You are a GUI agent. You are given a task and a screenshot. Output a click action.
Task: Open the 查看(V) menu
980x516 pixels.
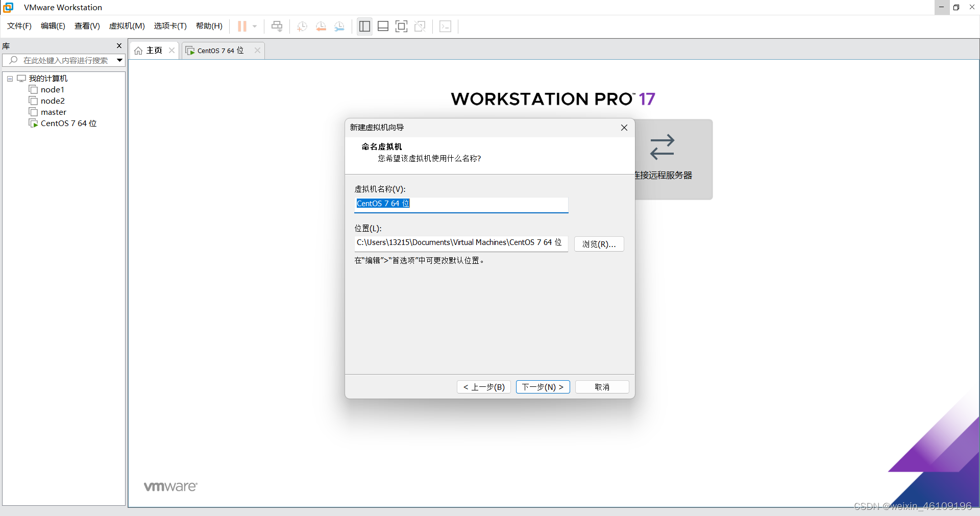point(87,26)
